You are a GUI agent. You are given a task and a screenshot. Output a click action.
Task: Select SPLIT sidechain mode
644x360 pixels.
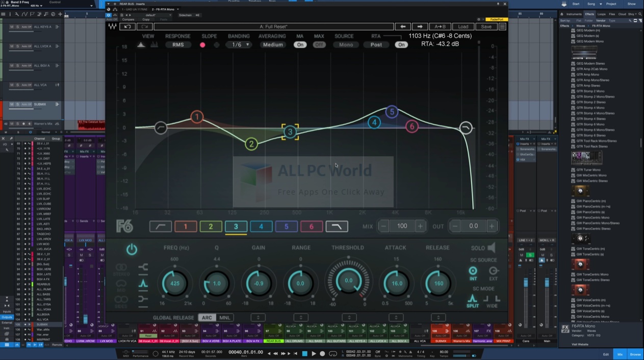click(473, 301)
